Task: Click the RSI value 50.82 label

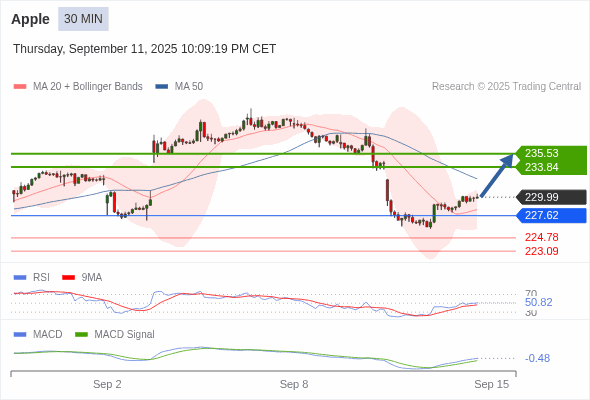Action: (538, 302)
